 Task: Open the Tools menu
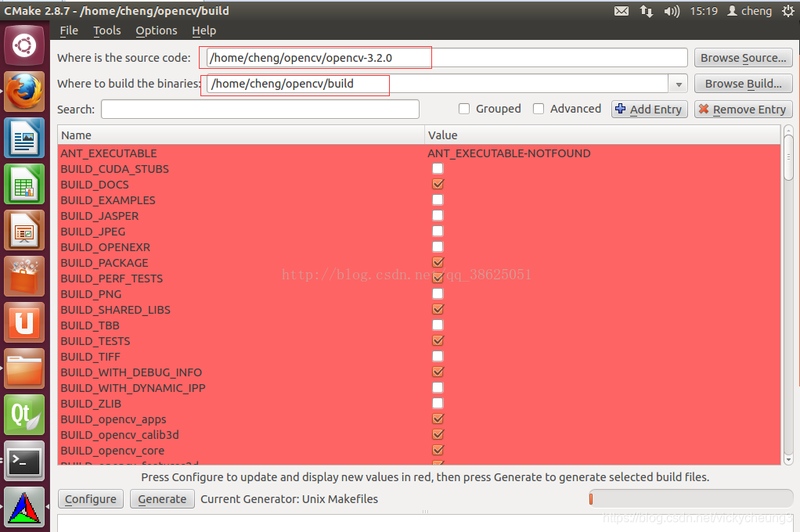click(107, 31)
